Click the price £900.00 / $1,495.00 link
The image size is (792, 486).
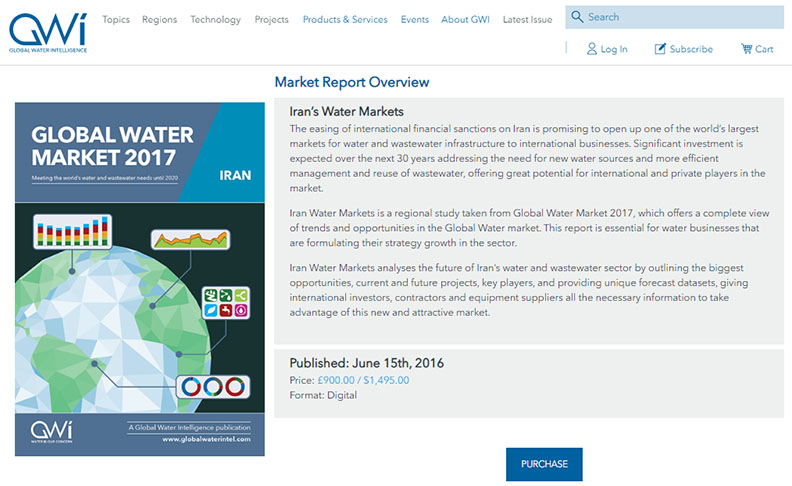click(x=363, y=380)
